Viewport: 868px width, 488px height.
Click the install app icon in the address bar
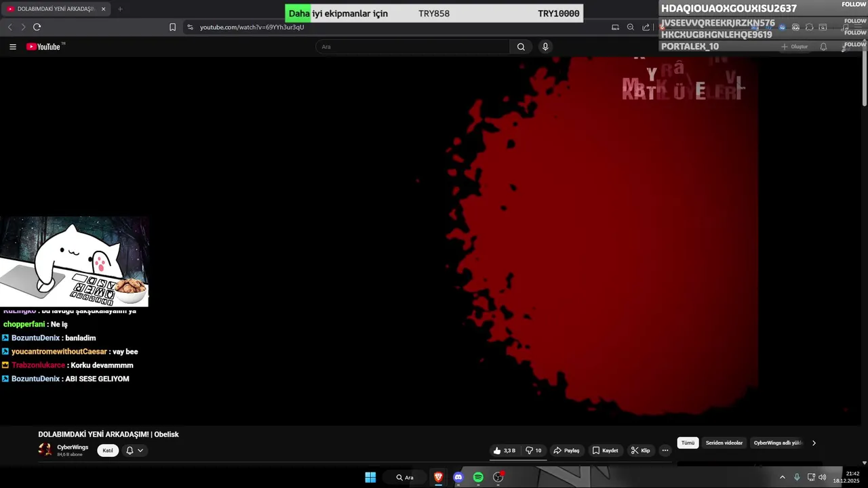pyautogui.click(x=615, y=27)
